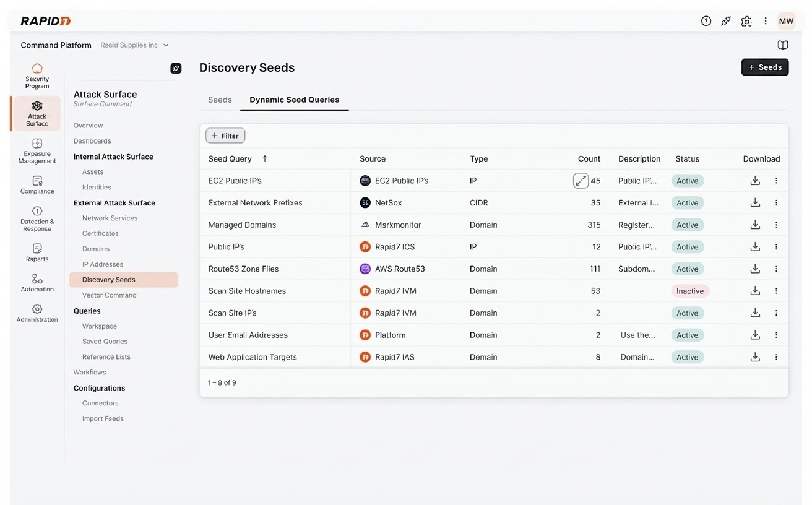Download the EC2 Public IPs seed query
This screenshot has height=505, width=812.
(x=755, y=181)
